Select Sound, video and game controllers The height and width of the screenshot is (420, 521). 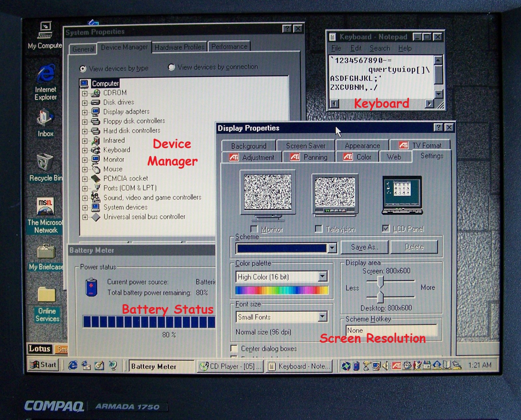click(152, 198)
